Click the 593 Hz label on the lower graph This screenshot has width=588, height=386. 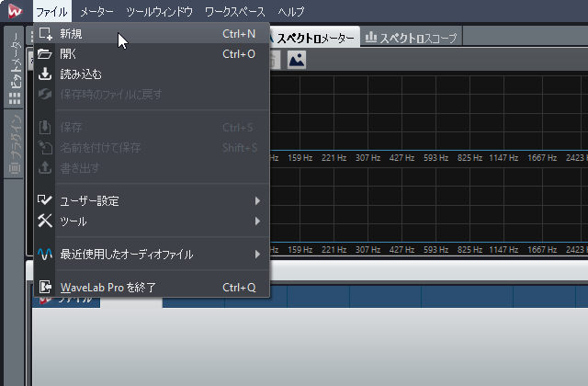pos(435,250)
